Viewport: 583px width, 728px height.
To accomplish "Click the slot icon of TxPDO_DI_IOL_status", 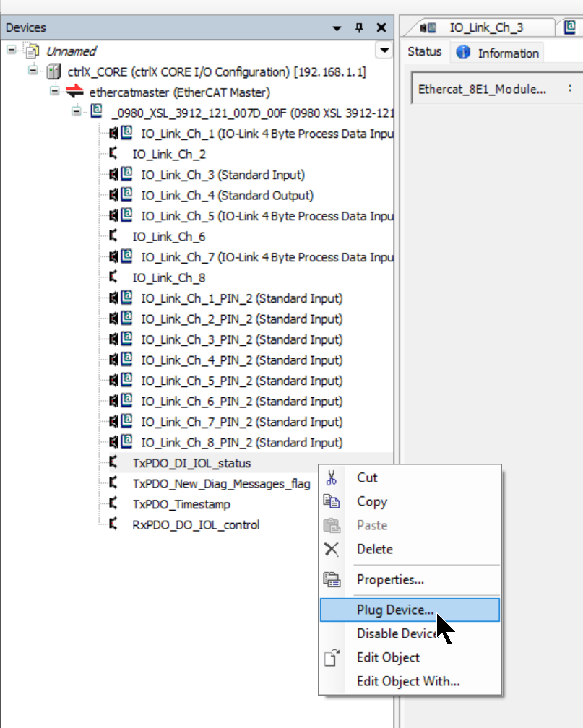I will coord(113,462).
